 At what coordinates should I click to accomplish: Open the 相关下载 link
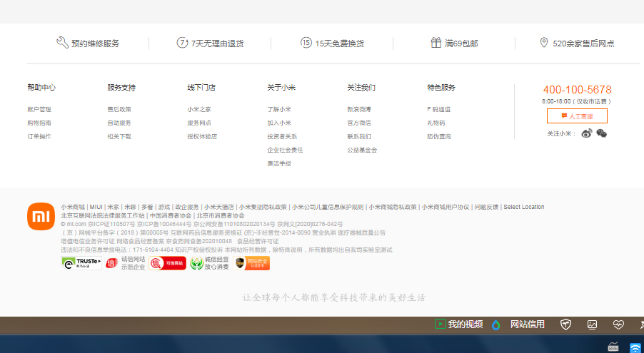pos(119,136)
